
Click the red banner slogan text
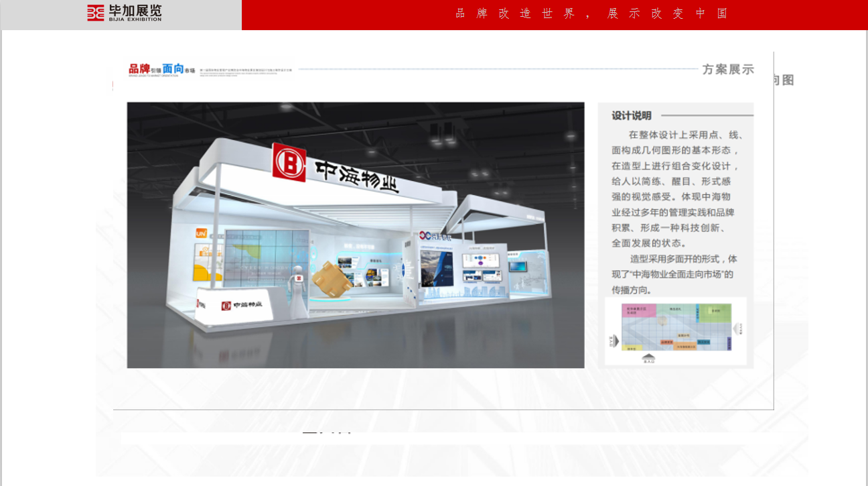point(591,13)
